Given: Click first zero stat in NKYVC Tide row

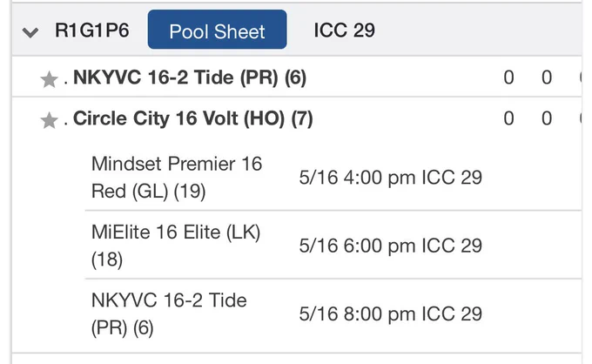Looking at the screenshot, I should click(508, 78).
